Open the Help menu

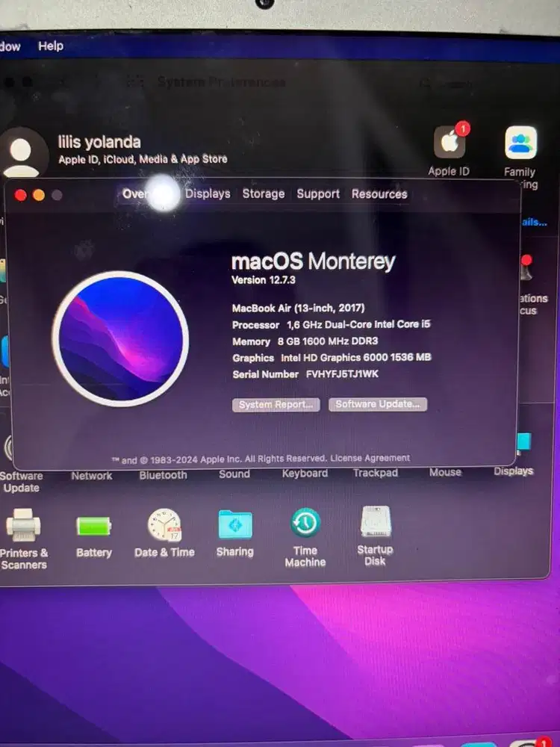51,46
